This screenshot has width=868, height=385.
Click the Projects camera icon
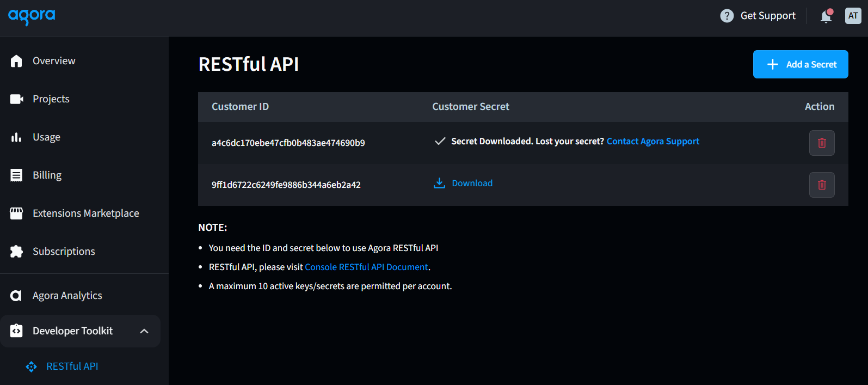tap(16, 99)
